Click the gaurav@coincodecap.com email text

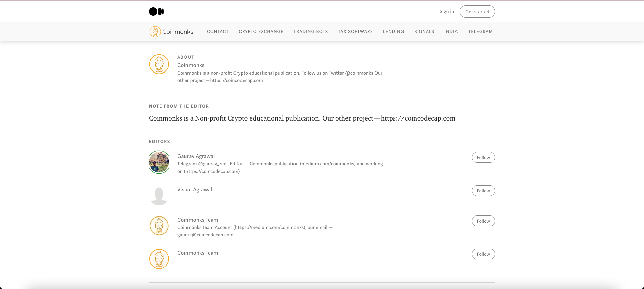tap(205, 235)
